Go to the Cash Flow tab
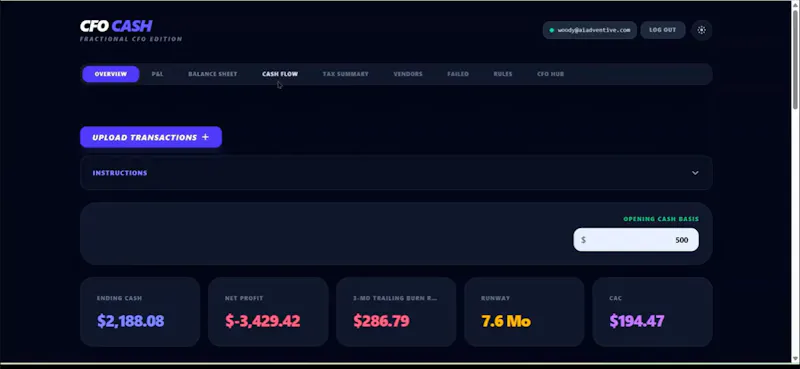Screen dimensions: 800x369 pos(280,74)
